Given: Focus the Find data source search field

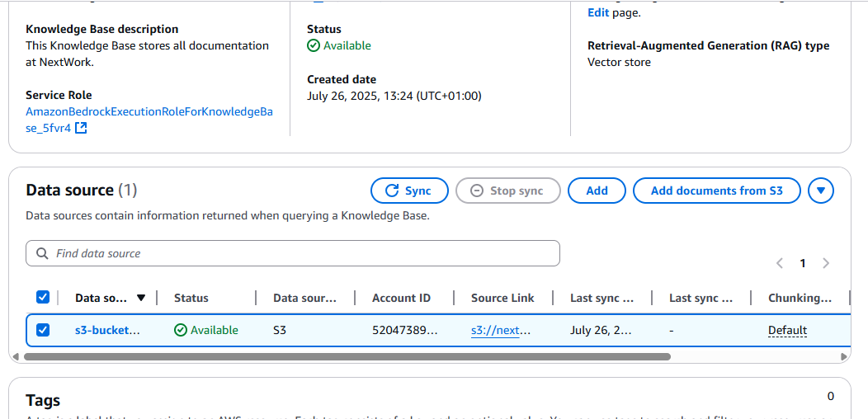Looking at the screenshot, I should tap(293, 253).
